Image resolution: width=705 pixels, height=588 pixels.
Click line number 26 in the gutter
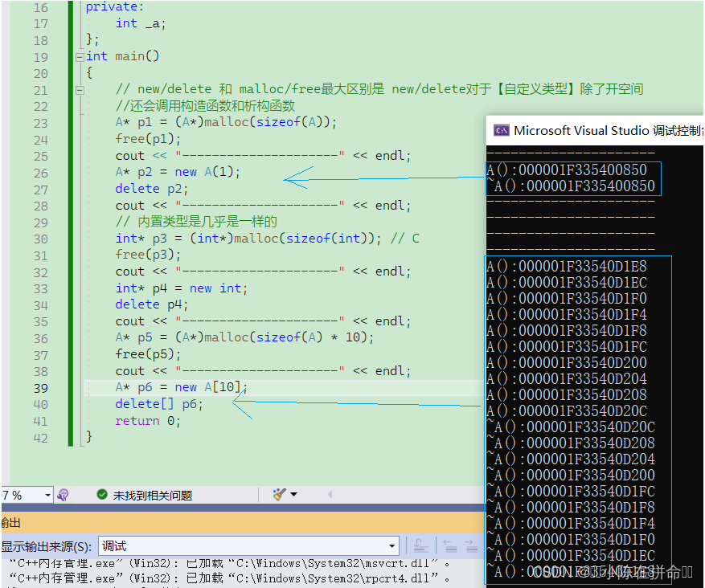click(41, 173)
